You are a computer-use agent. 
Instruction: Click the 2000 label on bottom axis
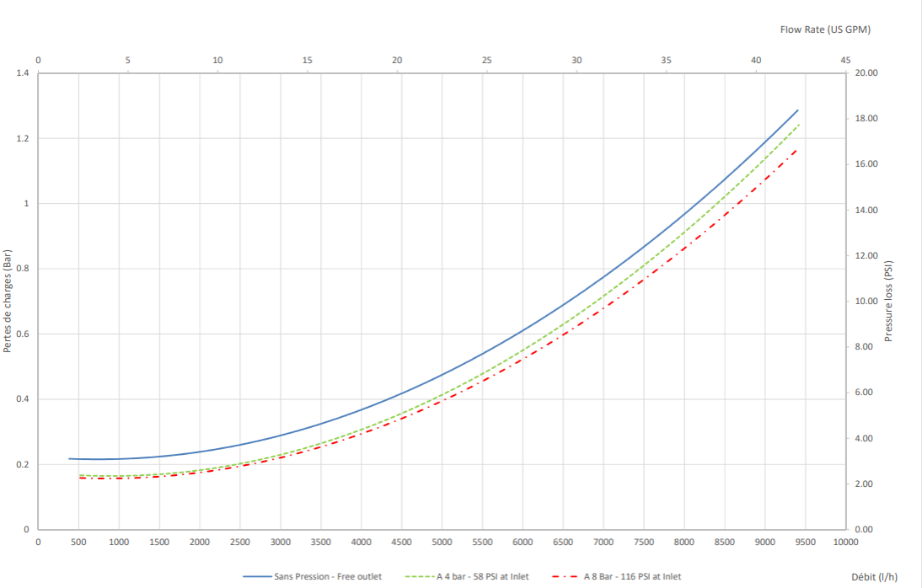point(200,543)
